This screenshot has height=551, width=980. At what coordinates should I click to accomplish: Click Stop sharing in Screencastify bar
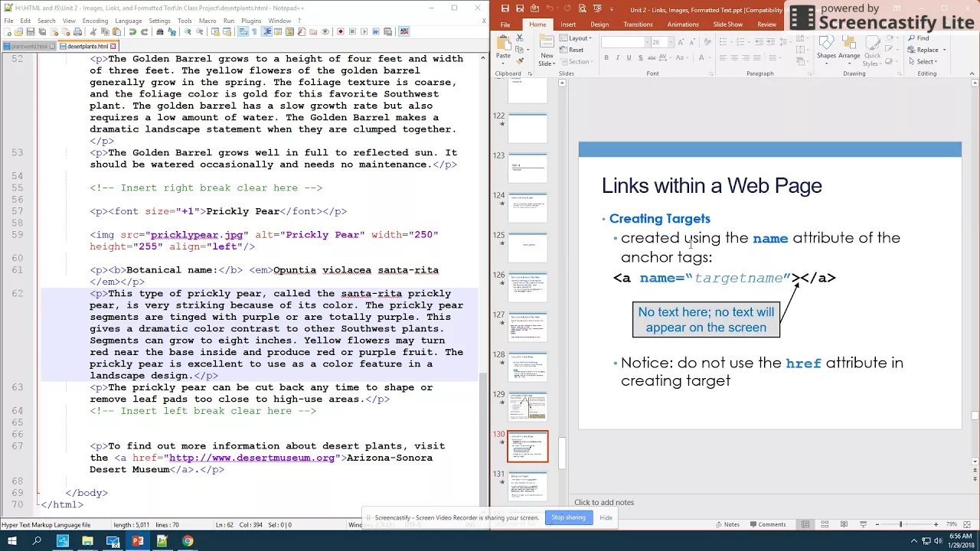[x=568, y=517]
